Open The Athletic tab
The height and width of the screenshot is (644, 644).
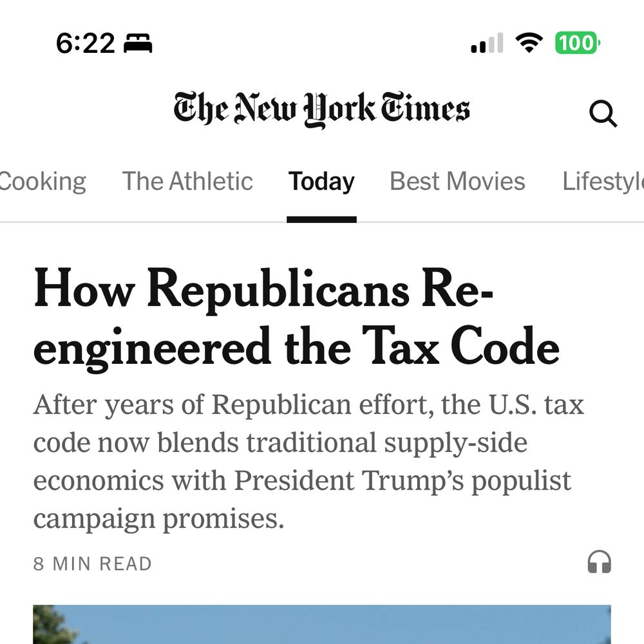(x=187, y=181)
